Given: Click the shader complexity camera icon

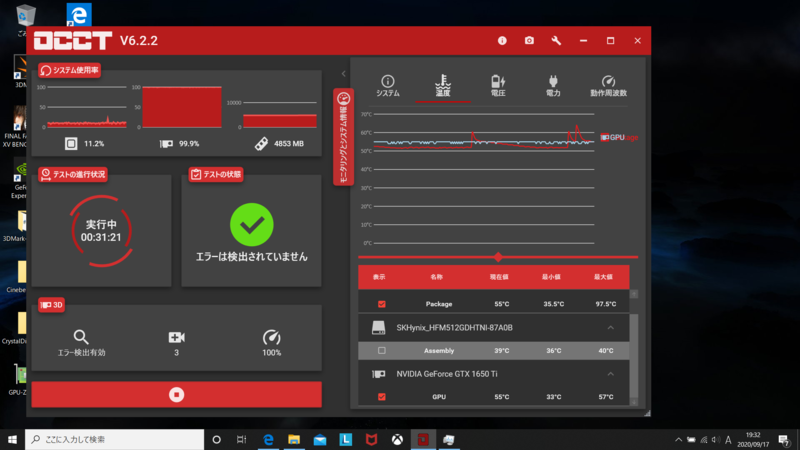Looking at the screenshot, I should click(x=177, y=337).
